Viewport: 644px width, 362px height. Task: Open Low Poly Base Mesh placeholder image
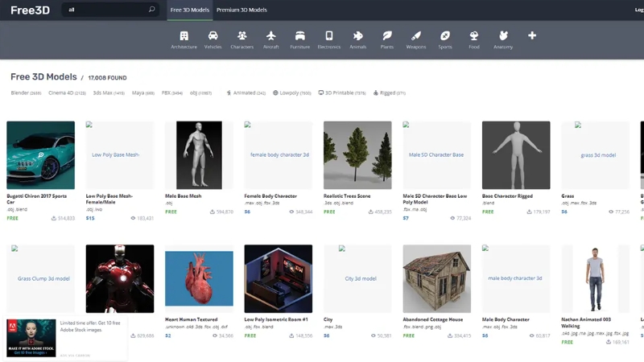click(x=120, y=155)
